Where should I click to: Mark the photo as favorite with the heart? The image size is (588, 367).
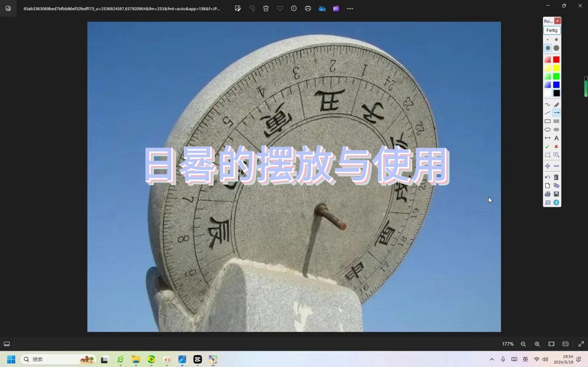tap(280, 8)
